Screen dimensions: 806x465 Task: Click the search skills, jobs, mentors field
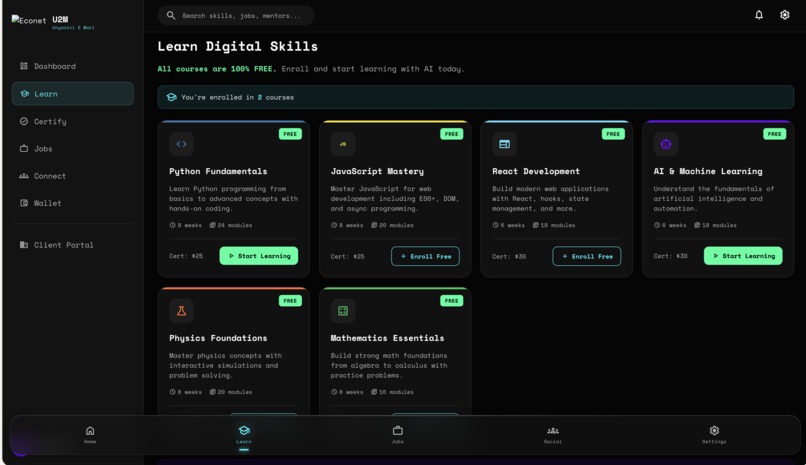click(236, 15)
